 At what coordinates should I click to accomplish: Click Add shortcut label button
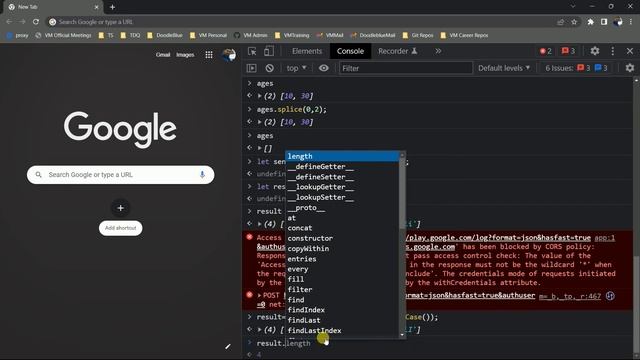click(x=120, y=228)
